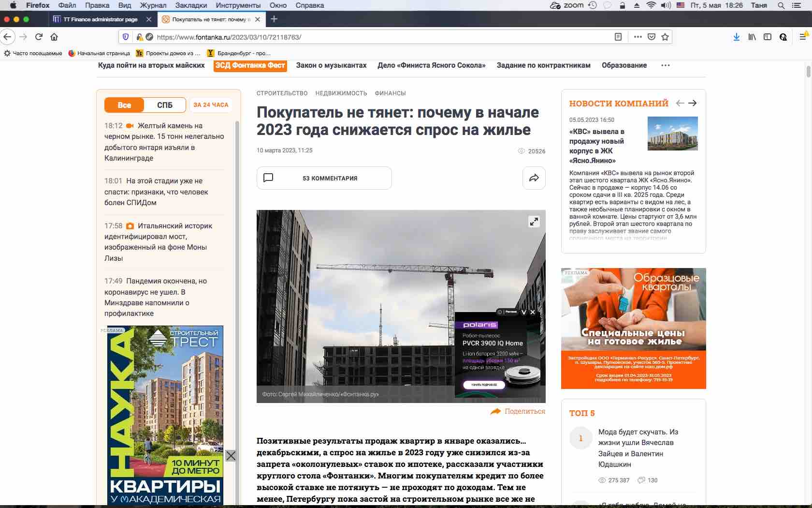This screenshot has width=812, height=508.
Task: Open the Инструменты menu
Action: pos(238,5)
